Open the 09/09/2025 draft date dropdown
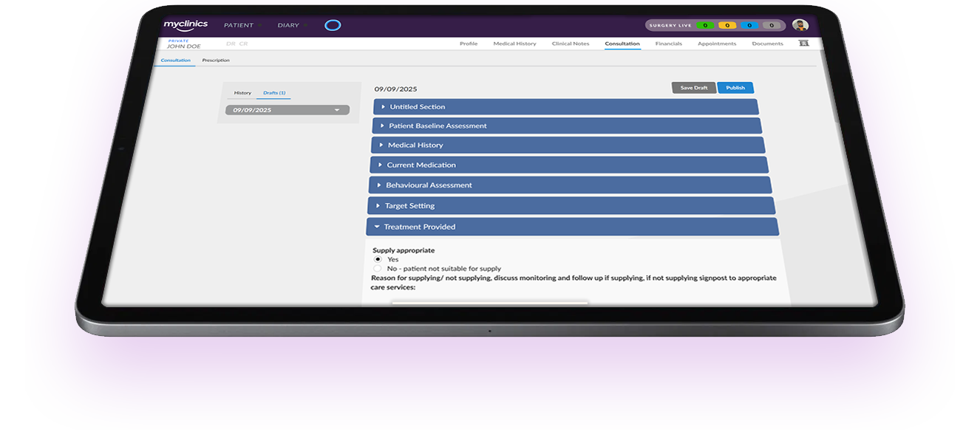Viewport: 980px width, 443px height. click(287, 110)
